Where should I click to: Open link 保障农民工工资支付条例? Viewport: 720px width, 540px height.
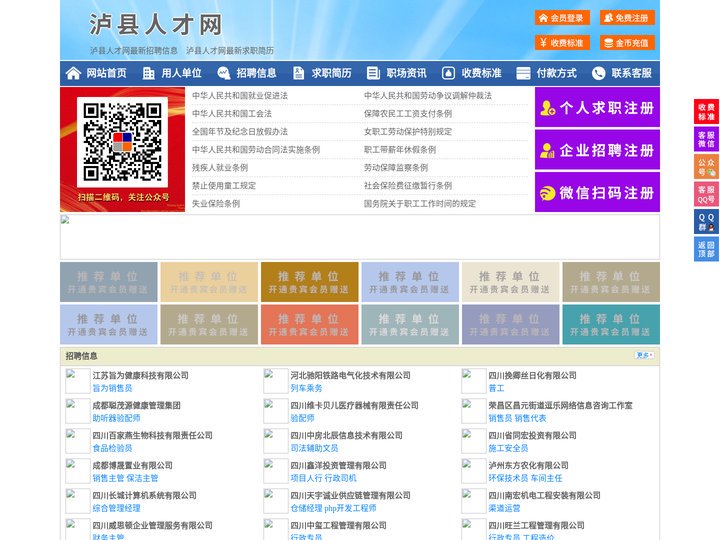click(408, 113)
